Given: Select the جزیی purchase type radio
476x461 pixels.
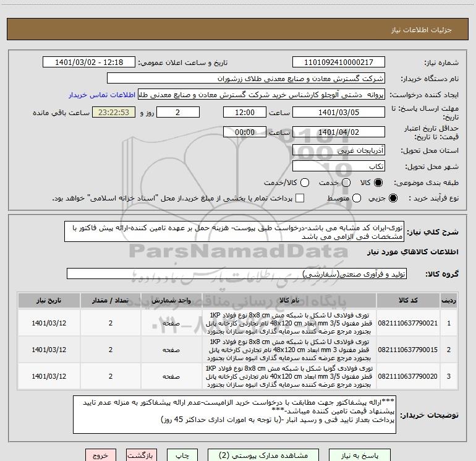Looking at the screenshot, I should tap(393, 198).
